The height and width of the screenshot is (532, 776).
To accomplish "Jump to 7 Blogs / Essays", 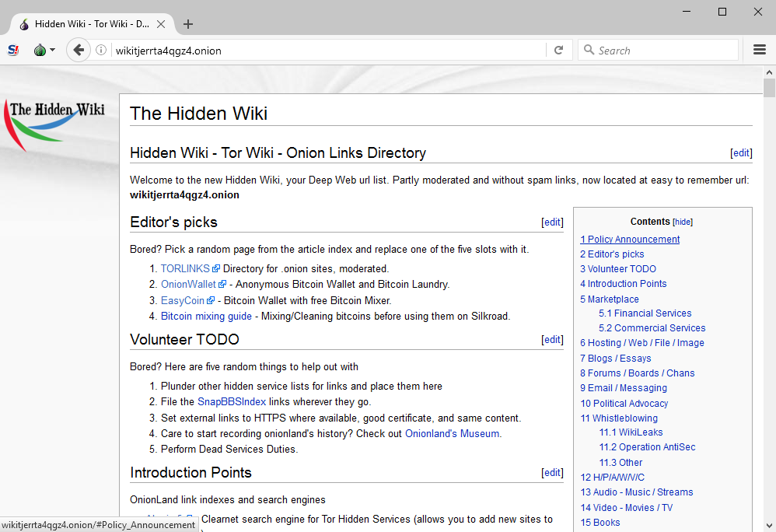I will 616,359.
